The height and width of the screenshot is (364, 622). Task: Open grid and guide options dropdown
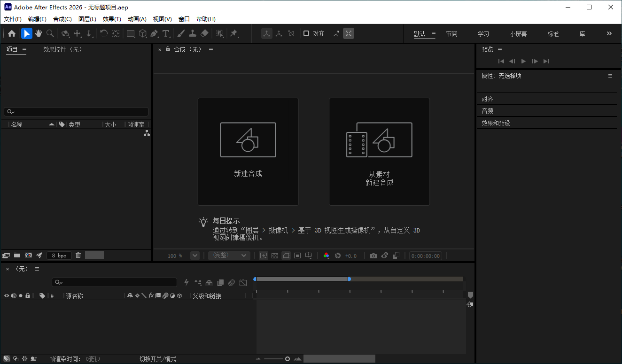309,256
